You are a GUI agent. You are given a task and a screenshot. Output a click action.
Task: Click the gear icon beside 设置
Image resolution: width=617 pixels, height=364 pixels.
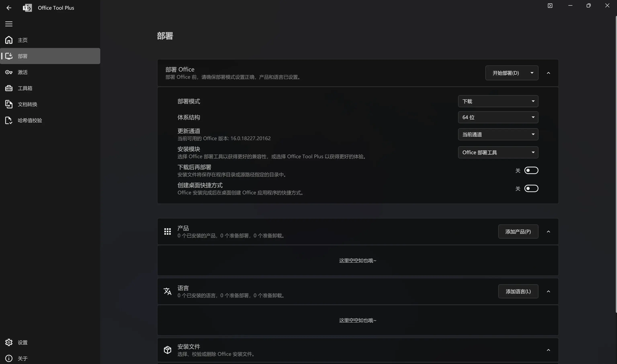pyautogui.click(x=9, y=342)
